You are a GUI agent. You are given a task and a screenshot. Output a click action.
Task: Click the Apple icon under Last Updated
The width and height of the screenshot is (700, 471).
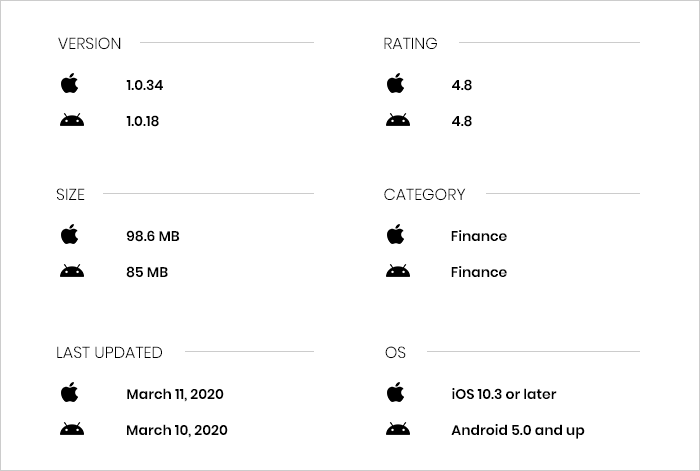tap(69, 393)
